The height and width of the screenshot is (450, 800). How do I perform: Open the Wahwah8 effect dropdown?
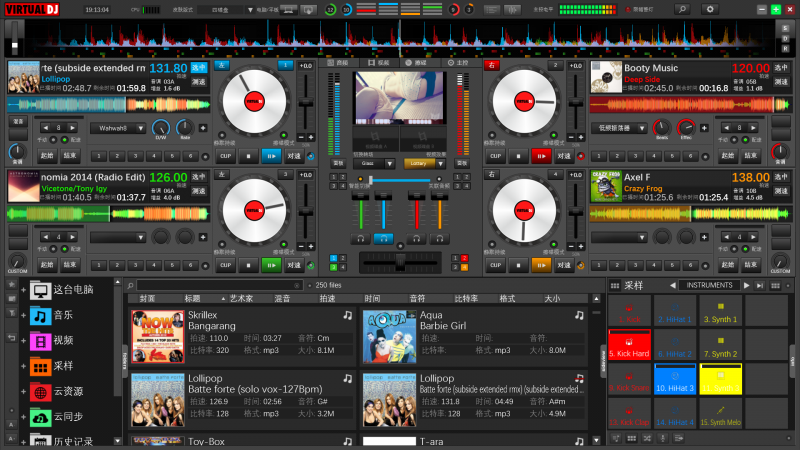coord(118,128)
